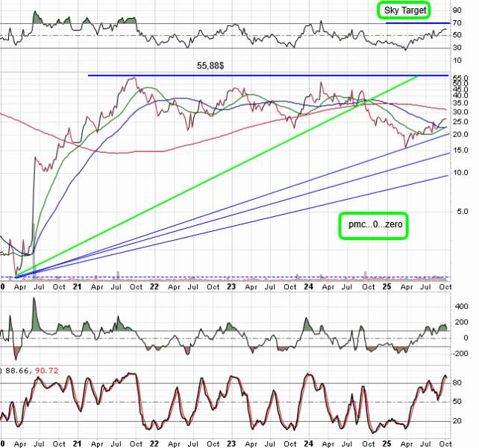Click year 22 on the price chart timeline
The width and height of the screenshot is (479, 448).
coord(156,286)
